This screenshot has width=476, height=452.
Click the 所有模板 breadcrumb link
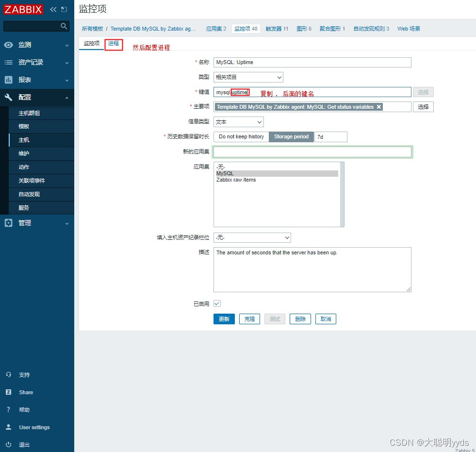(92, 29)
